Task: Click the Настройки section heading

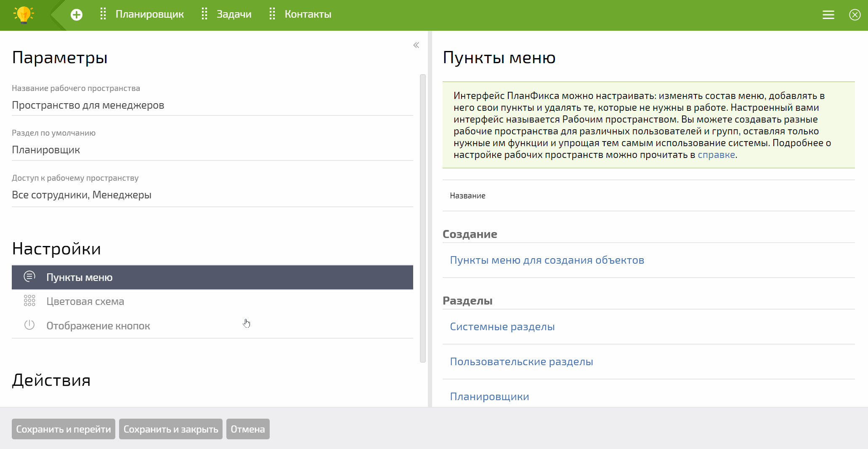Action: (x=56, y=249)
